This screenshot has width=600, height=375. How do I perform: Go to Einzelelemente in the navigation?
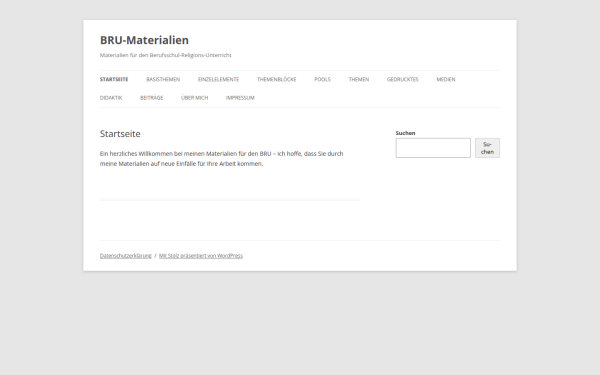click(218, 80)
